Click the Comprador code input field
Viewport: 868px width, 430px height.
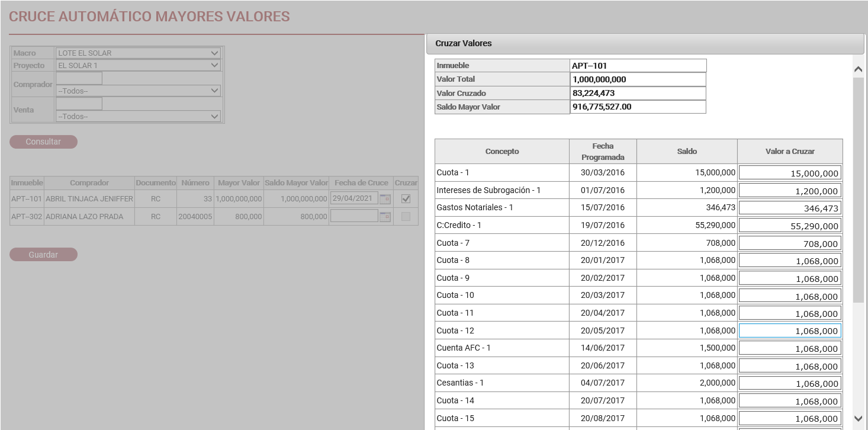[79, 78]
